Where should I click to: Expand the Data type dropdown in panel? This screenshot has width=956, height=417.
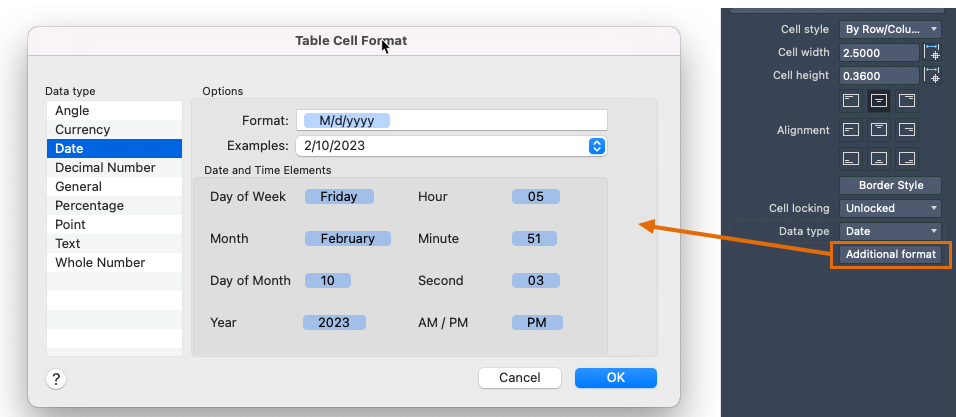[890, 231]
